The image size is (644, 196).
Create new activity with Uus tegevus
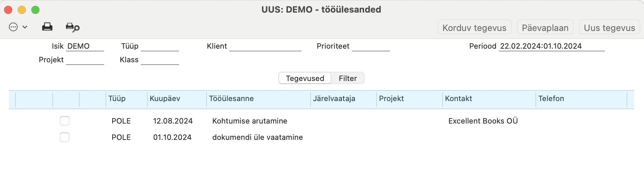[609, 28]
